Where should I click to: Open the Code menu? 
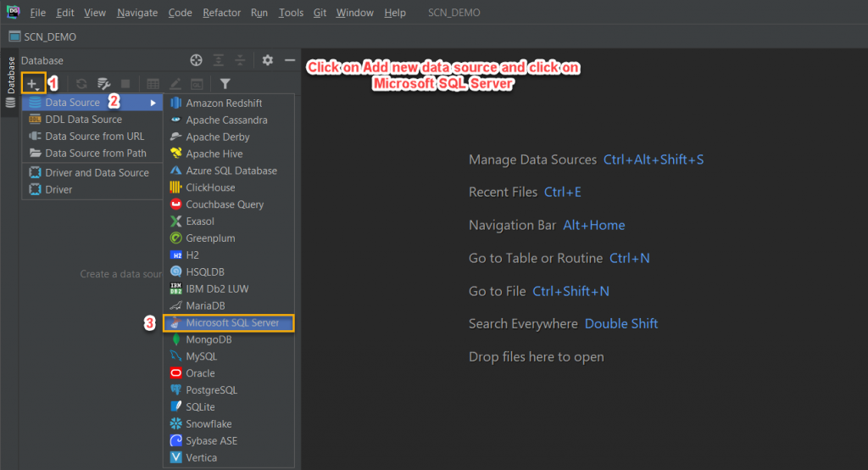180,12
